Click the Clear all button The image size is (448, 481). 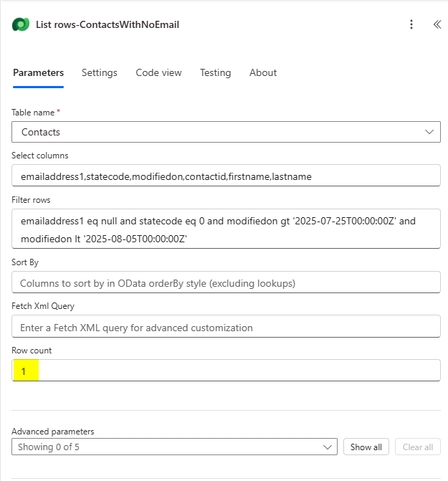coord(418,447)
